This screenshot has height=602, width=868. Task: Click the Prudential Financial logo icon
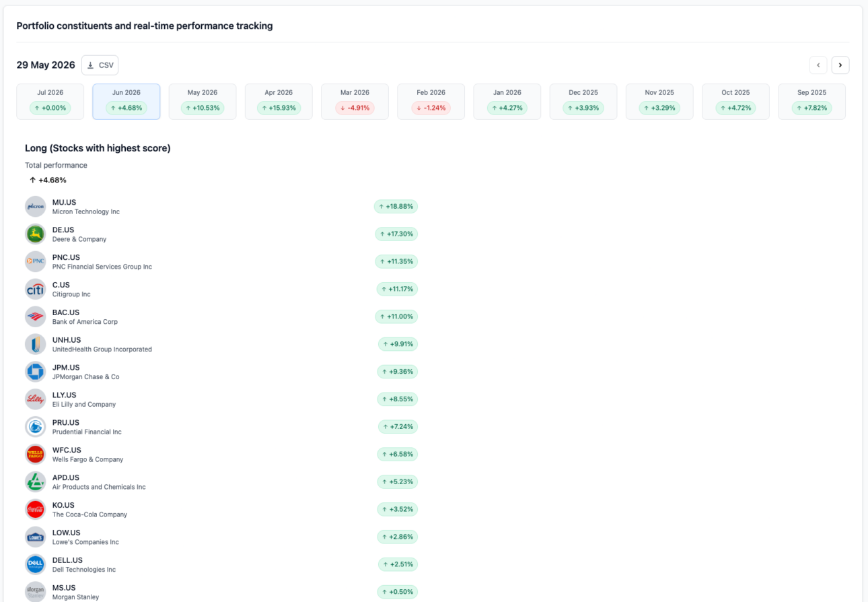pyautogui.click(x=35, y=427)
